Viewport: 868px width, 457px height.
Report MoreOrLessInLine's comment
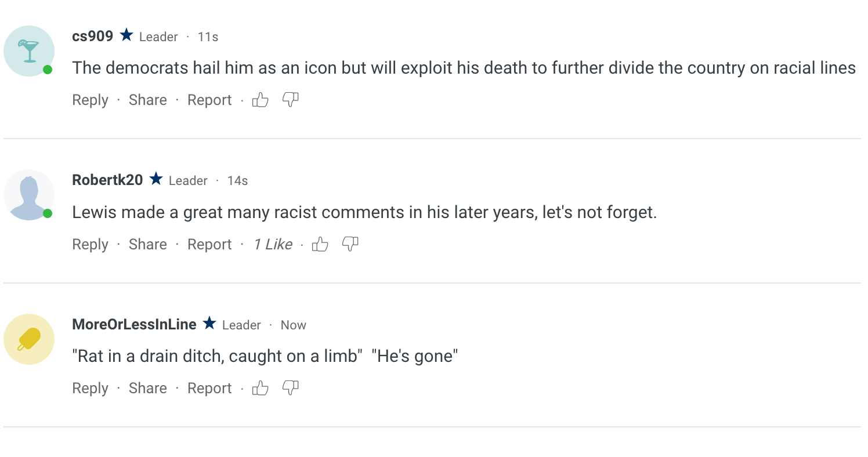point(209,389)
